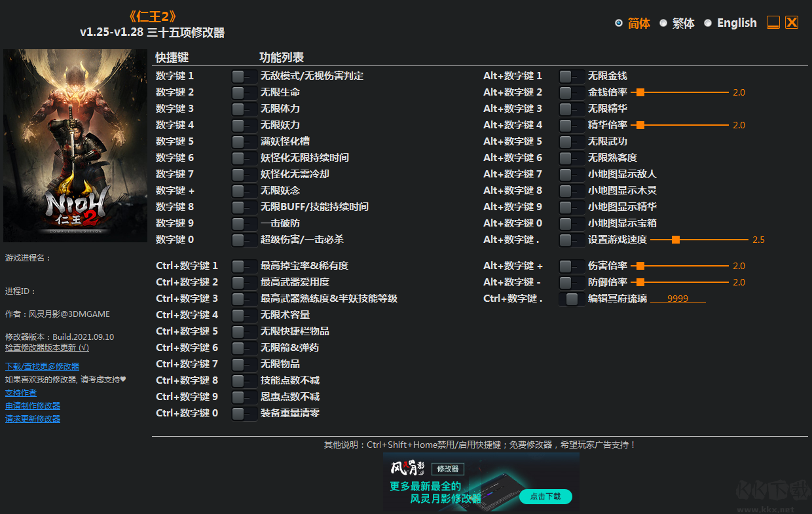Viewport: 812px width, 514px height.
Task: Select the English language option
Action: pyautogui.click(x=737, y=22)
